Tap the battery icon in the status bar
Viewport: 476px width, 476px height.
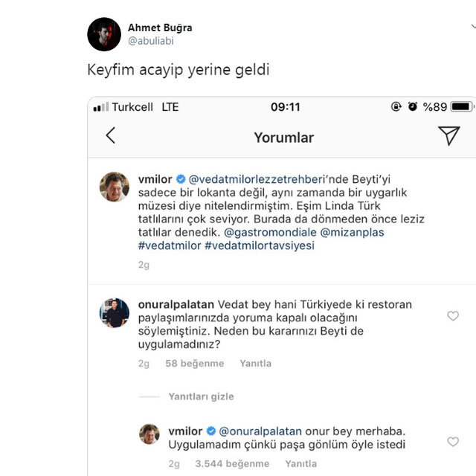tap(463, 107)
